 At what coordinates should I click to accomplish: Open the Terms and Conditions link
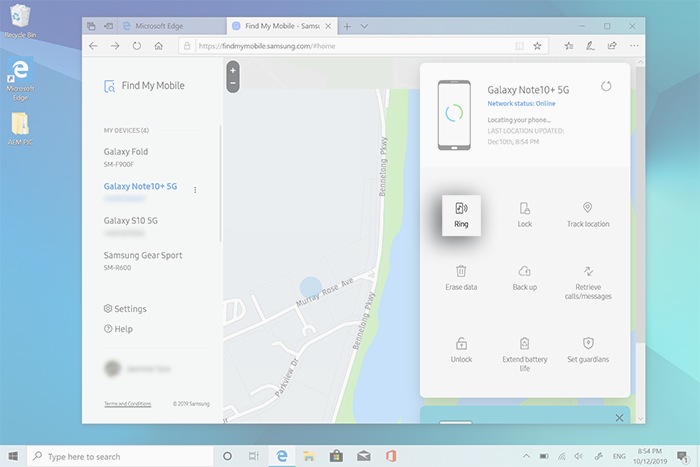[128, 404]
